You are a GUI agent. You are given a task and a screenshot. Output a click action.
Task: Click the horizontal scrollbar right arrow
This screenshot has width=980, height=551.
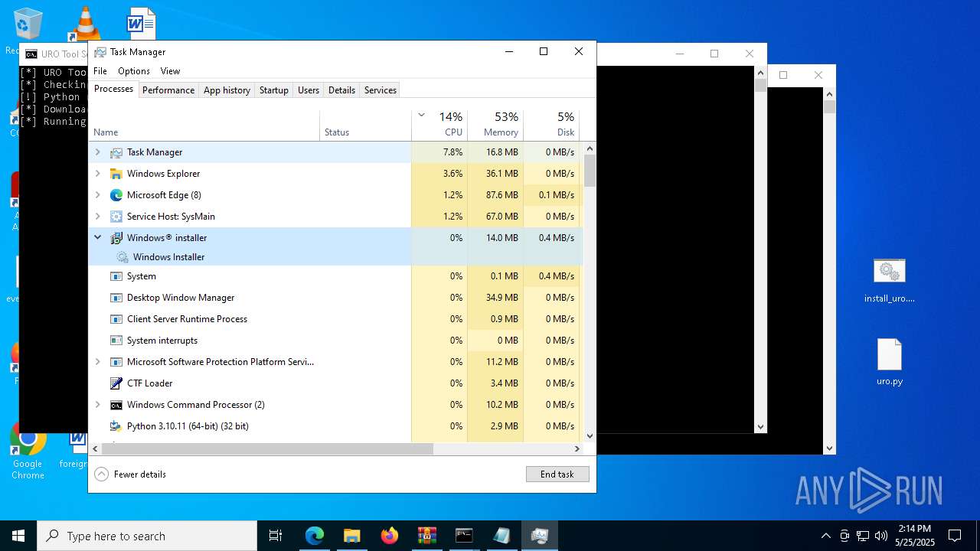[578, 449]
